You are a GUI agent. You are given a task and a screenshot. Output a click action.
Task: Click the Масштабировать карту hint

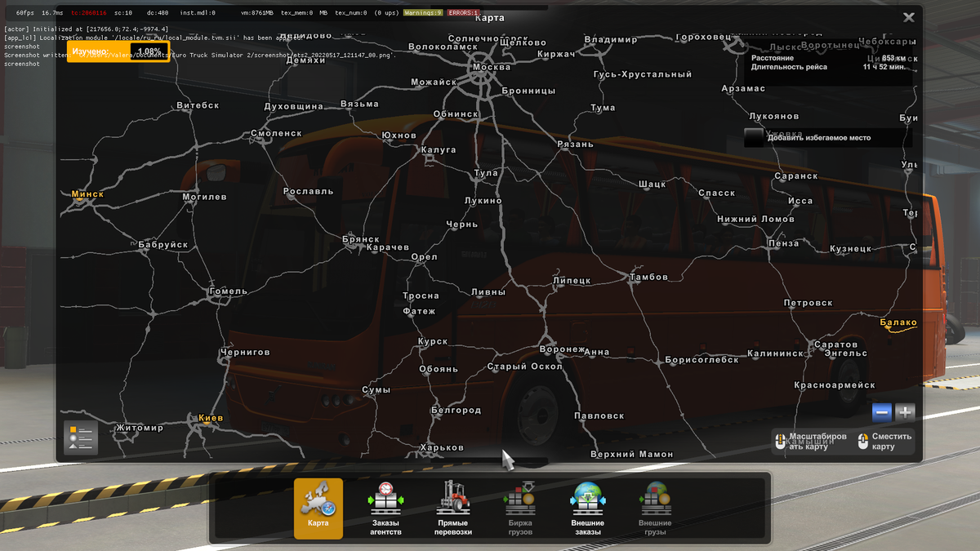pos(811,442)
